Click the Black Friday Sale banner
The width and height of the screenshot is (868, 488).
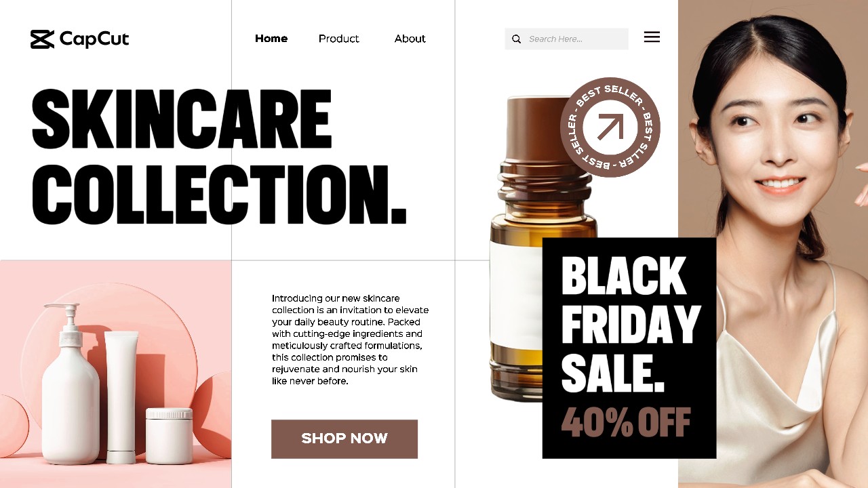click(x=629, y=348)
